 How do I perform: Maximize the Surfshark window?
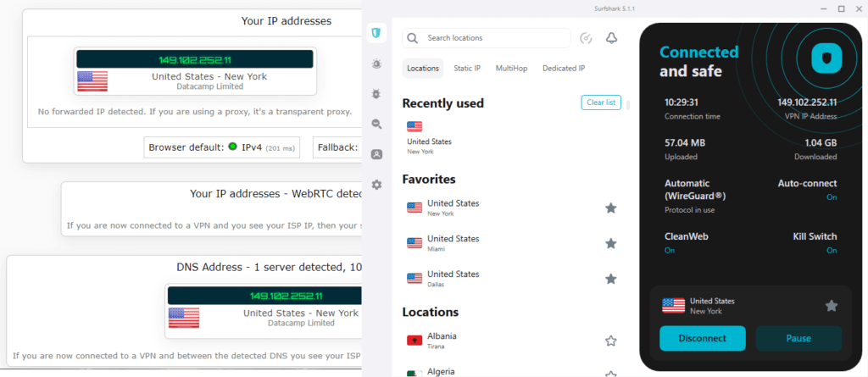(842, 8)
